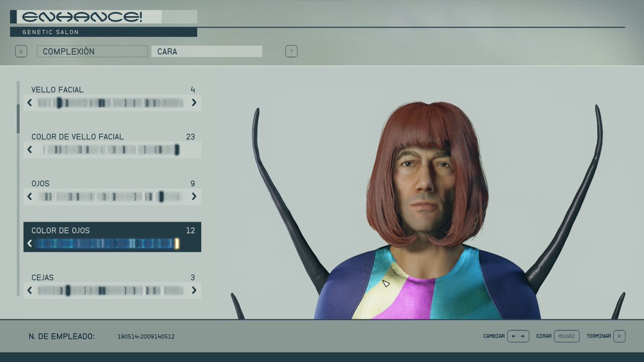The image size is (644, 362).
Task: Click the Terminar R key icon
Action: (x=619, y=336)
